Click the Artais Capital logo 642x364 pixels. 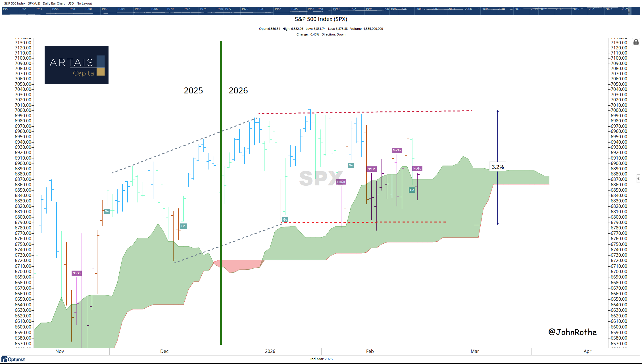coord(76,65)
